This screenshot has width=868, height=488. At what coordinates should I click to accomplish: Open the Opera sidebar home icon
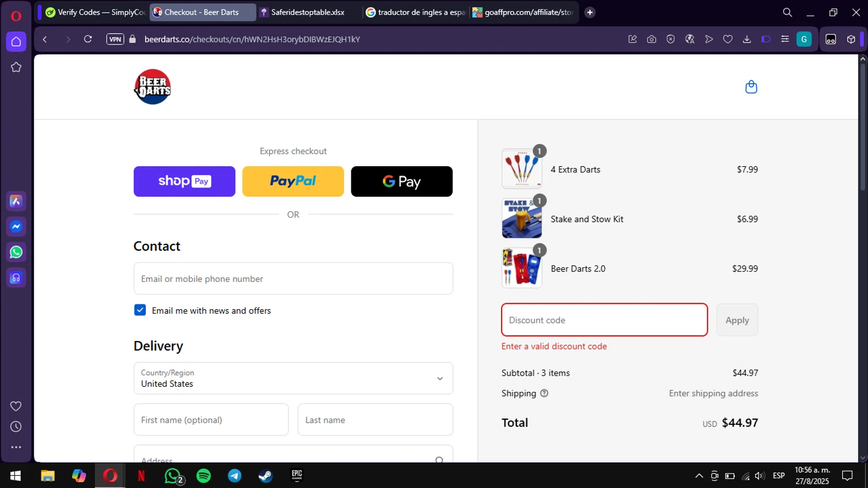click(x=16, y=42)
